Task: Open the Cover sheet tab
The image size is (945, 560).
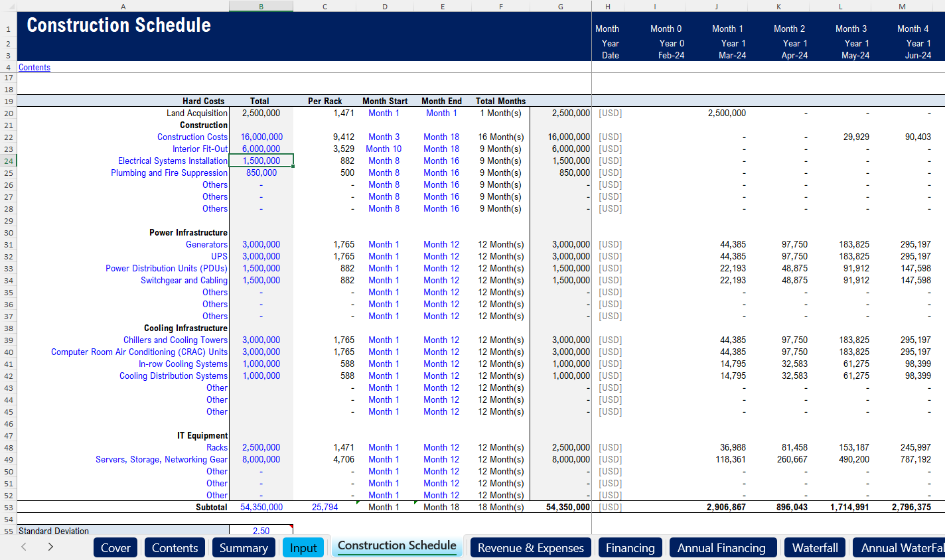Action: [115, 547]
